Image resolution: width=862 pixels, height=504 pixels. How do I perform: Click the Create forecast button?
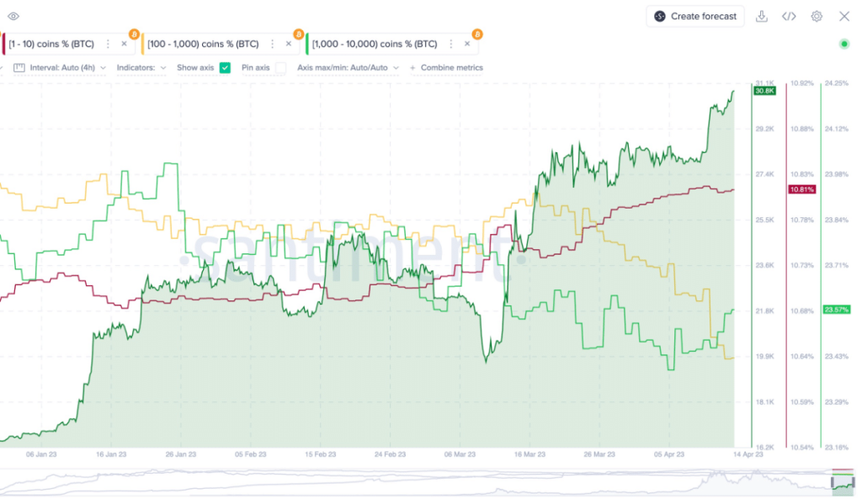click(695, 16)
